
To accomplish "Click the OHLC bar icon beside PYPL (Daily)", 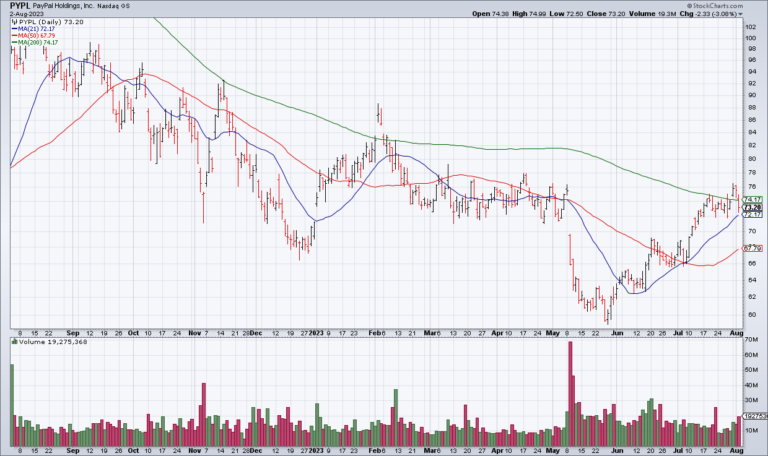I will pyautogui.click(x=14, y=22).
